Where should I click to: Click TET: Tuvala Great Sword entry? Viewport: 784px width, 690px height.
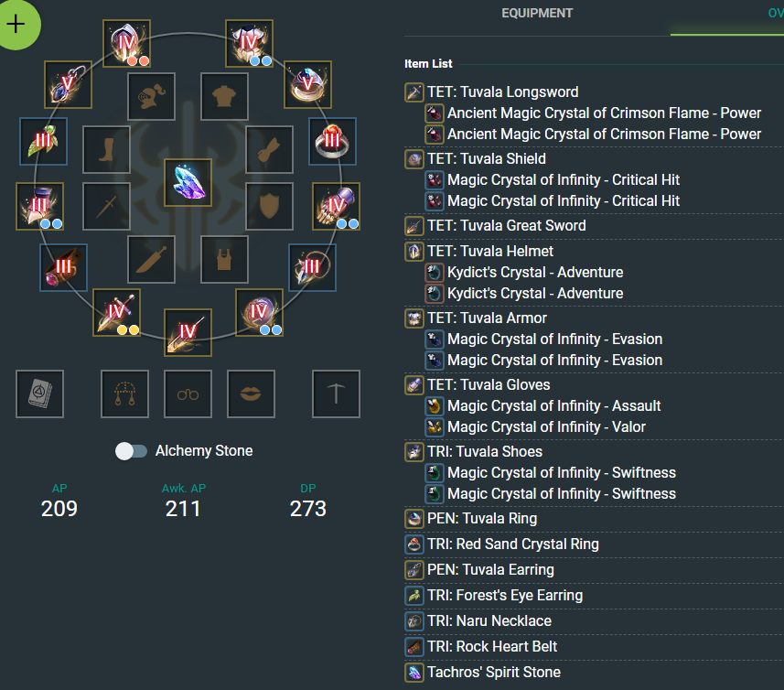pos(507,225)
